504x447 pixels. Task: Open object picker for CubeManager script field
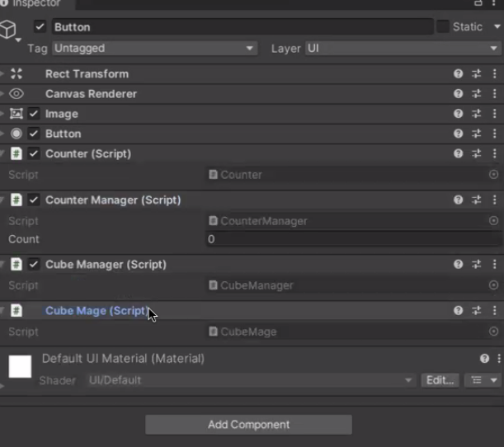pyautogui.click(x=494, y=285)
